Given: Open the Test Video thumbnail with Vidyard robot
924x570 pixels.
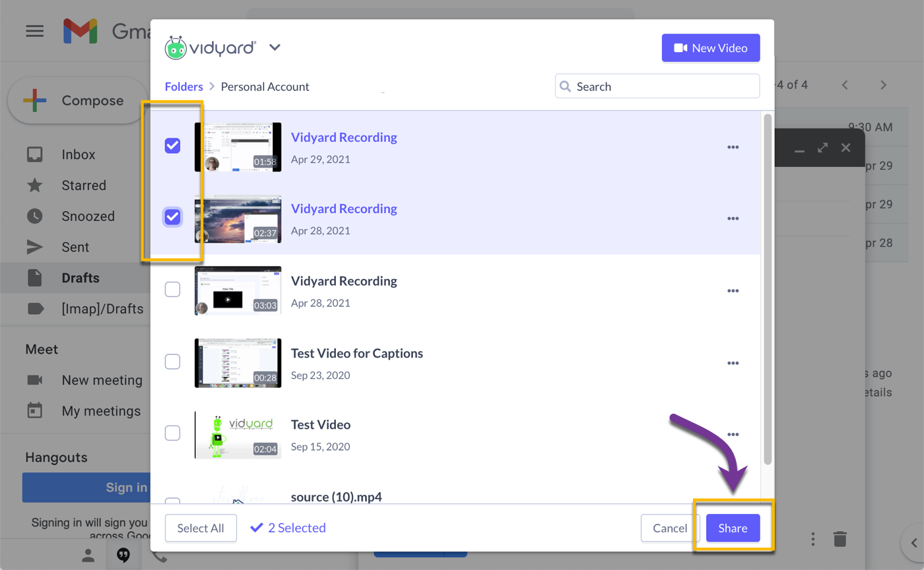Looking at the screenshot, I should [x=238, y=435].
